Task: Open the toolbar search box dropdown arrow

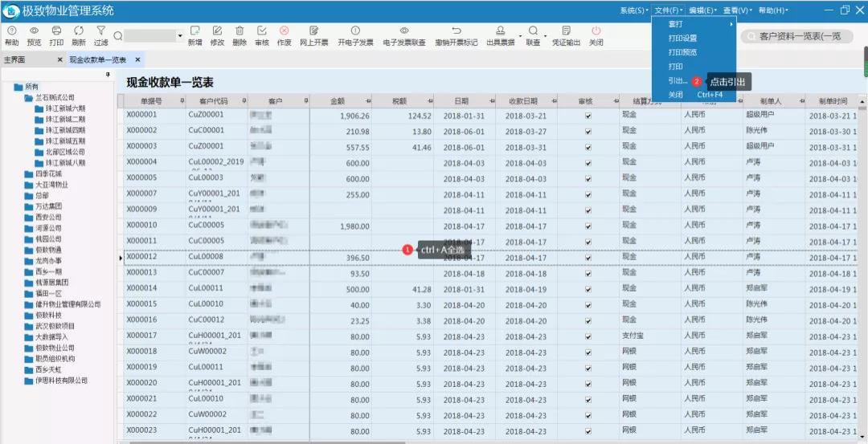Action: (x=180, y=36)
